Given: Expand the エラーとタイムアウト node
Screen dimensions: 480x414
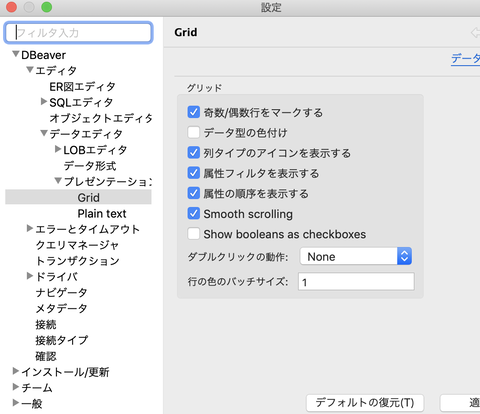Looking at the screenshot, I should (x=30, y=228).
